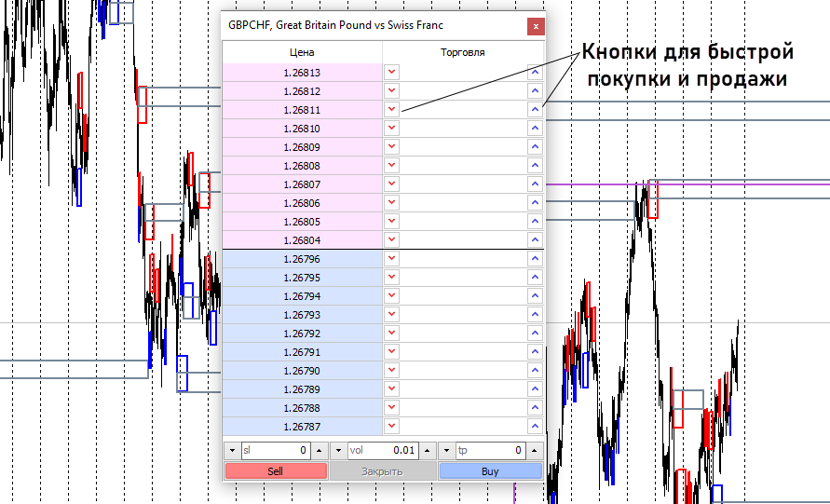
Task: Click the Цена column header
Action: [302, 52]
